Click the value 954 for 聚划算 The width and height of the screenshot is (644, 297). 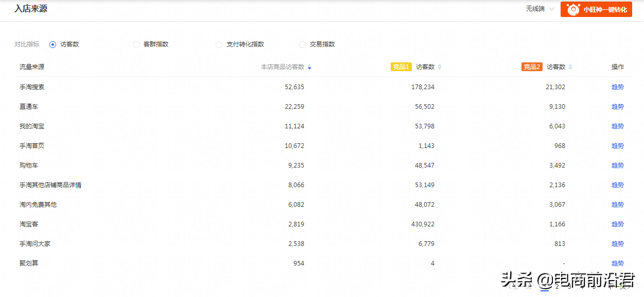pyautogui.click(x=298, y=263)
